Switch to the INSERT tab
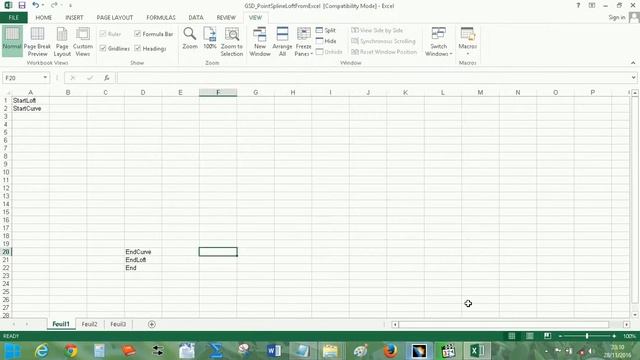Viewport: 640px width, 360px height. [74, 18]
